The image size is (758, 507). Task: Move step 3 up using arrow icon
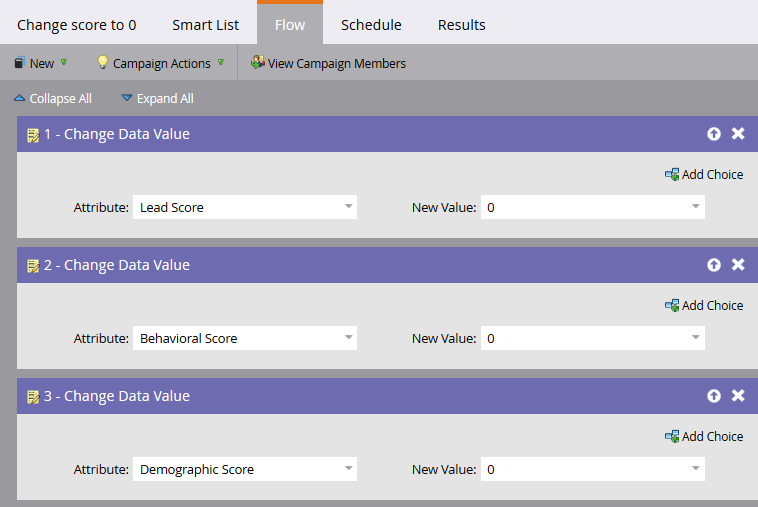714,396
